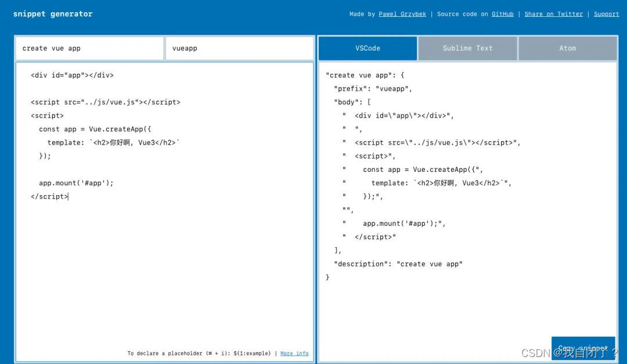Image resolution: width=627 pixels, height=364 pixels.
Task: Open Share on Twitter link
Action: tap(553, 14)
